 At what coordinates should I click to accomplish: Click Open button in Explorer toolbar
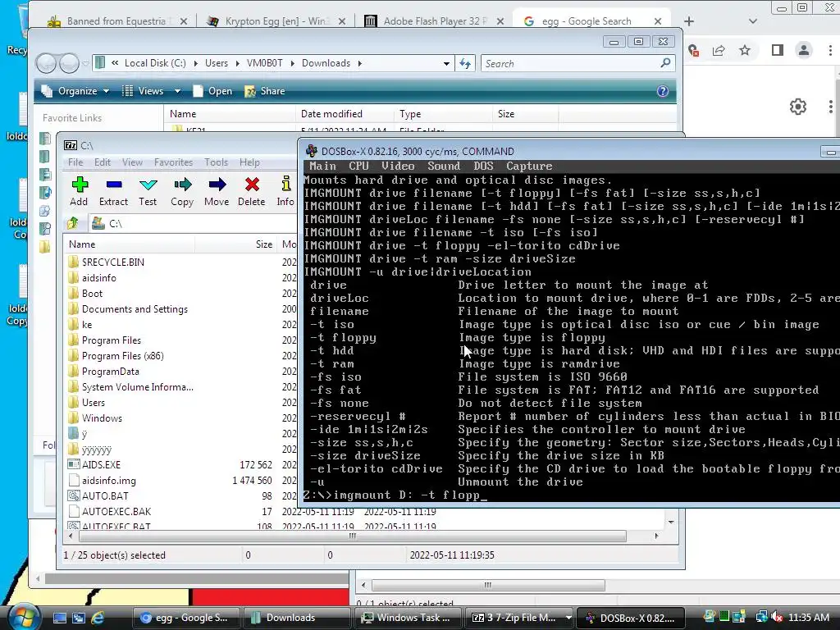pos(212,91)
